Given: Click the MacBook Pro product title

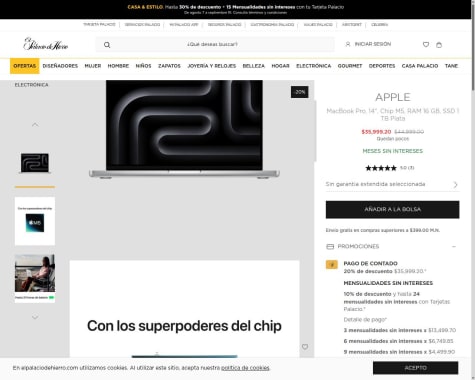Looking at the screenshot, I should click(x=393, y=115).
